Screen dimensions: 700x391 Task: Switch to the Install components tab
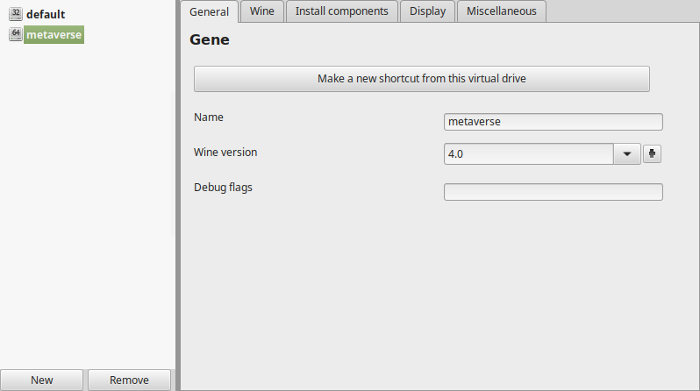click(x=342, y=11)
